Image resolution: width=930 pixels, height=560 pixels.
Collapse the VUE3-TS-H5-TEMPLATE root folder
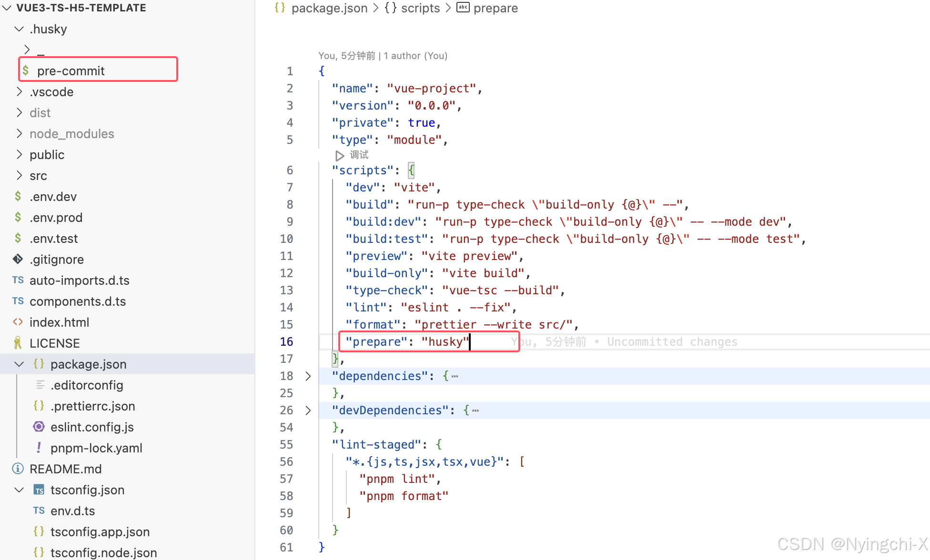coord(7,8)
